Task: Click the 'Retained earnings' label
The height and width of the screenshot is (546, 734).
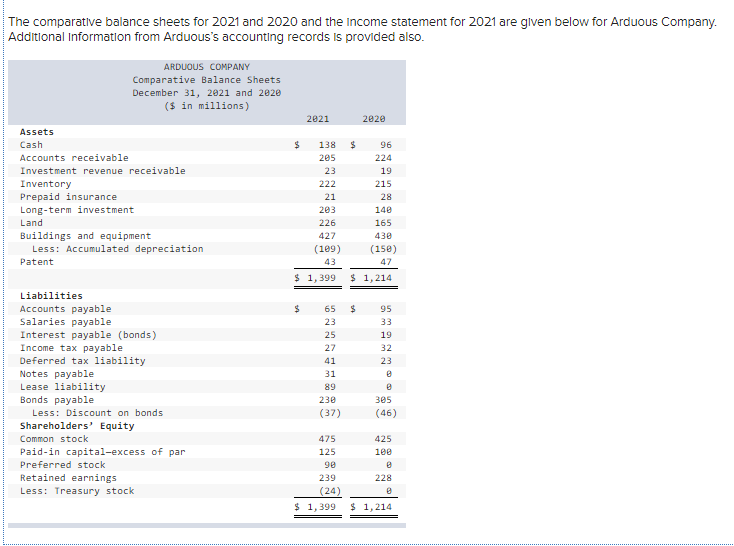Action: [68, 478]
